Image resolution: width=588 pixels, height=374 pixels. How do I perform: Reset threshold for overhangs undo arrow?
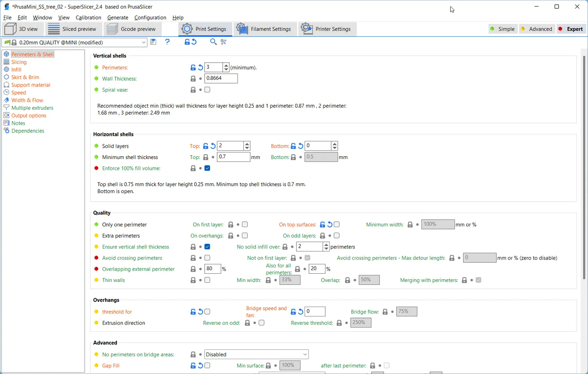(x=200, y=312)
